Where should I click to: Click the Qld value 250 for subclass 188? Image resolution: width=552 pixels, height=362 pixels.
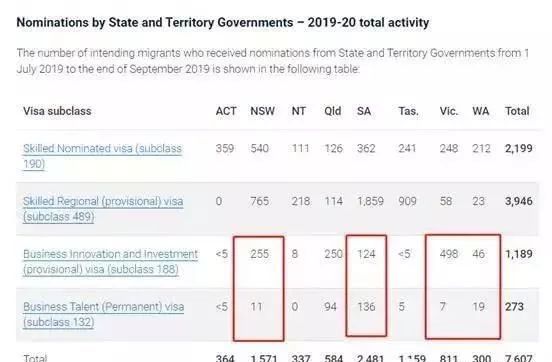click(x=333, y=254)
